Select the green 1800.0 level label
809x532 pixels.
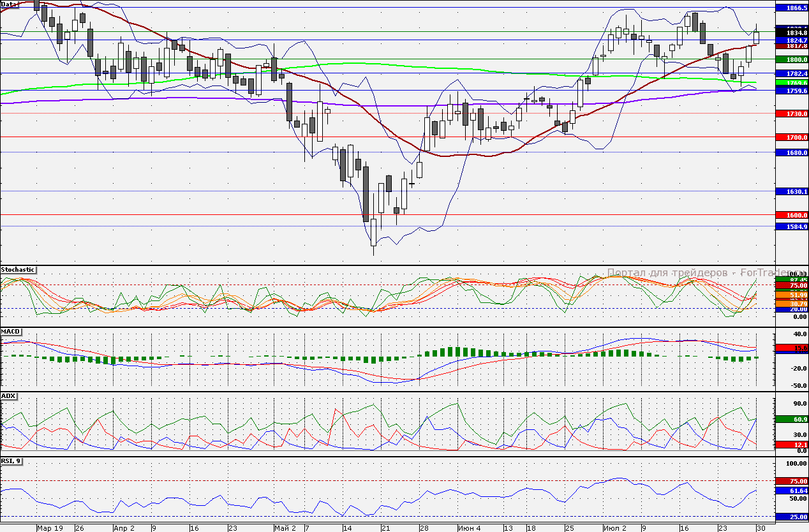[792, 59]
